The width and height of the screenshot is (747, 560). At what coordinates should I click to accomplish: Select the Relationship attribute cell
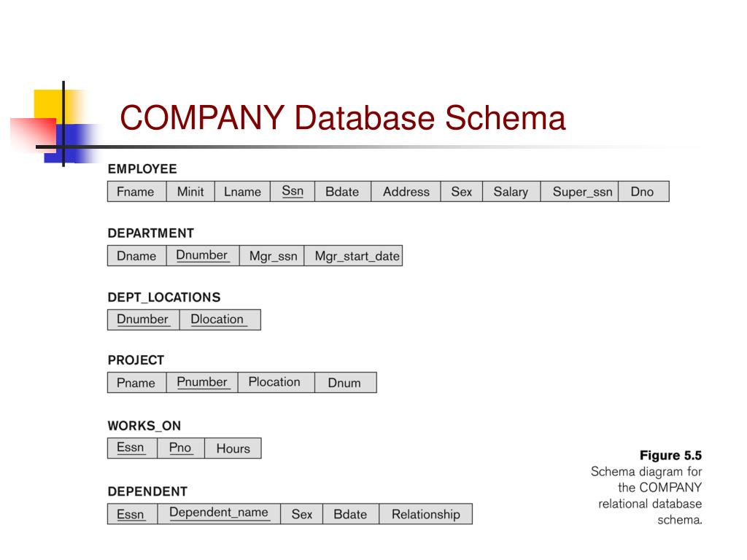click(x=426, y=514)
